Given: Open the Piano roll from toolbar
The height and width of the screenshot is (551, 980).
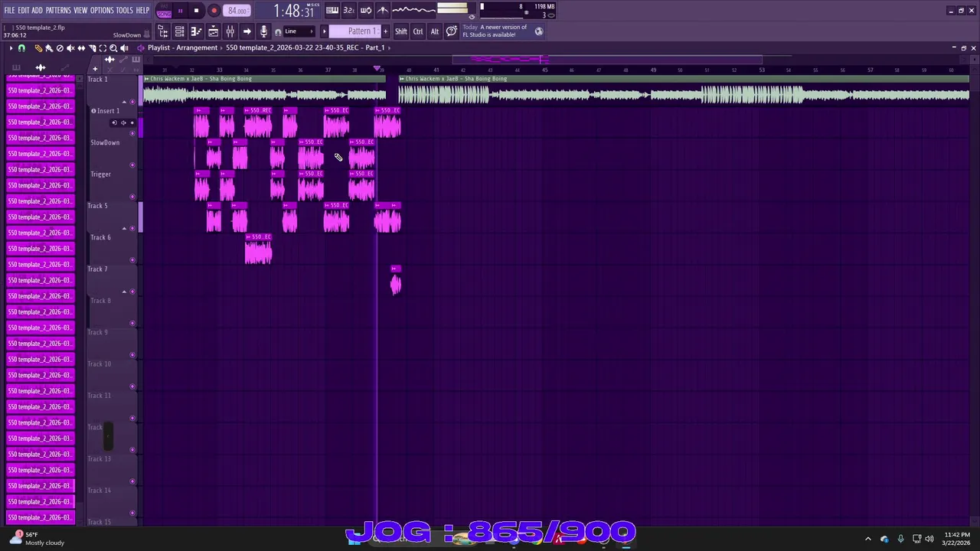Looking at the screenshot, I should (x=196, y=31).
